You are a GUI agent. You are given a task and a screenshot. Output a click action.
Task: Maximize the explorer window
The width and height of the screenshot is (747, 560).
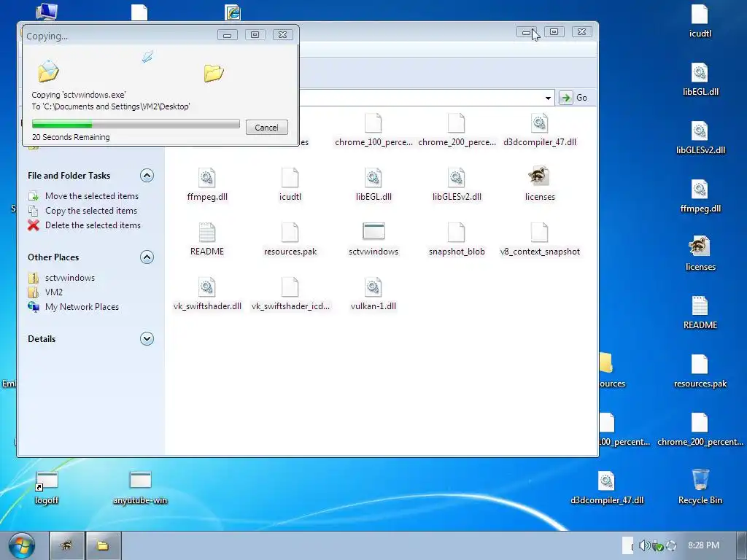[x=554, y=32]
